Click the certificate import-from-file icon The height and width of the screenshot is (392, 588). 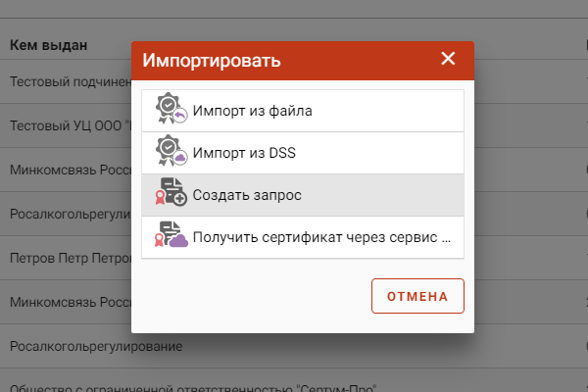point(171,109)
